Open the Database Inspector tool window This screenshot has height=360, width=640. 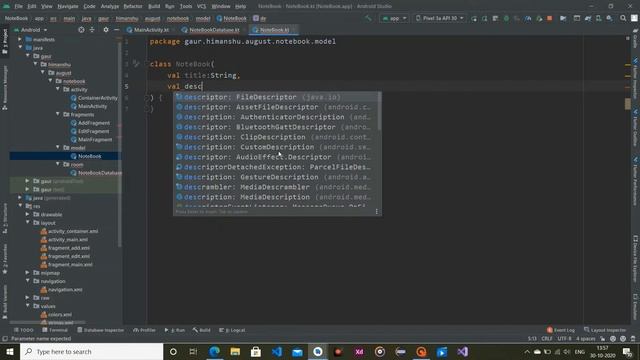pos(100,330)
